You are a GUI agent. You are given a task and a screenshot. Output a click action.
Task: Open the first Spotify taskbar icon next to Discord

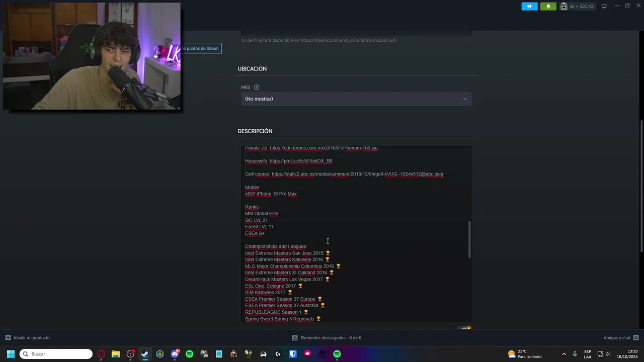[189, 354]
